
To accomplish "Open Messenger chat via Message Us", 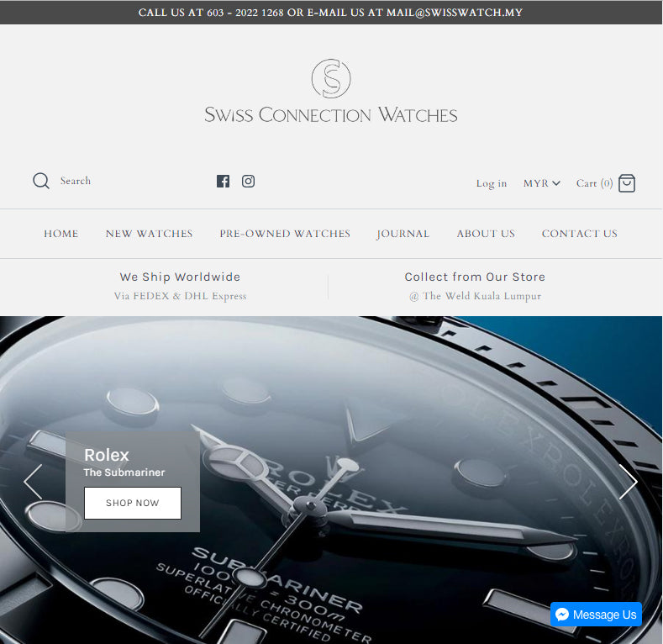I will 596,614.
